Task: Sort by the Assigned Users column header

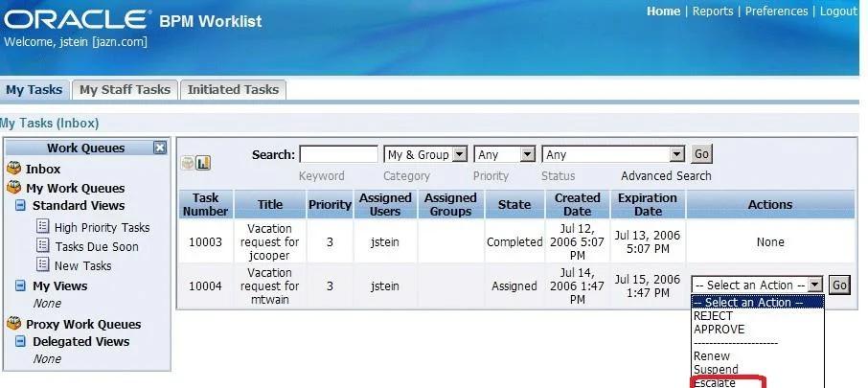Action: coord(385,204)
